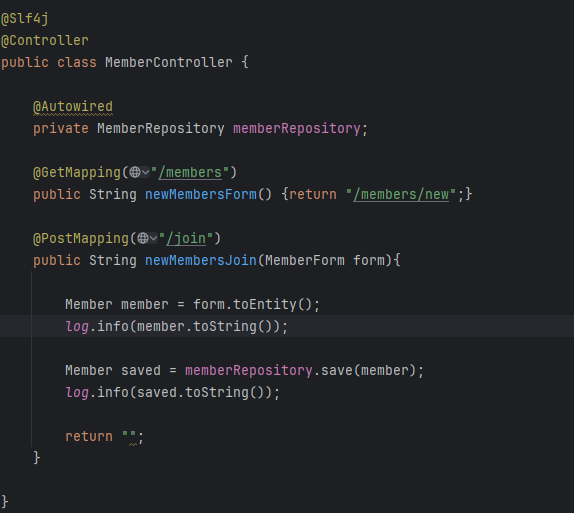Click the @Controller annotation
The width and height of the screenshot is (574, 513).
click(x=45, y=40)
